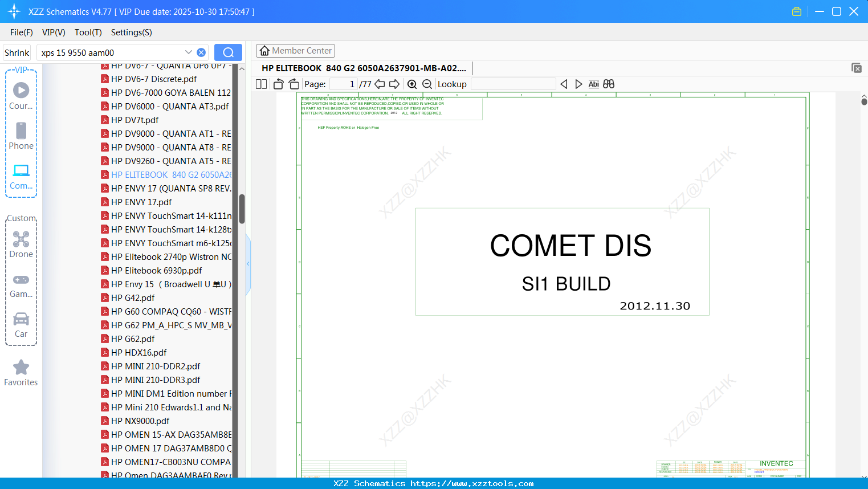
Task: Click the file list vertical scrollbar thumb
Action: point(242,209)
